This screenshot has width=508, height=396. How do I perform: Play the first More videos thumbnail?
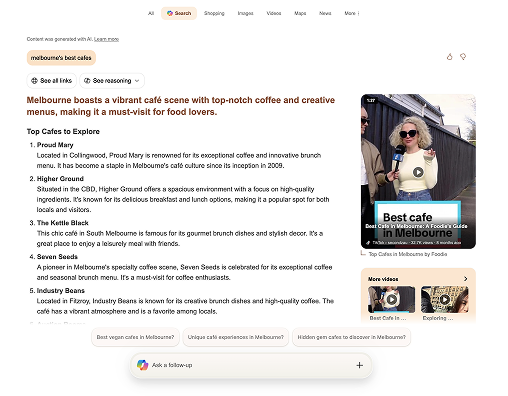(x=392, y=299)
